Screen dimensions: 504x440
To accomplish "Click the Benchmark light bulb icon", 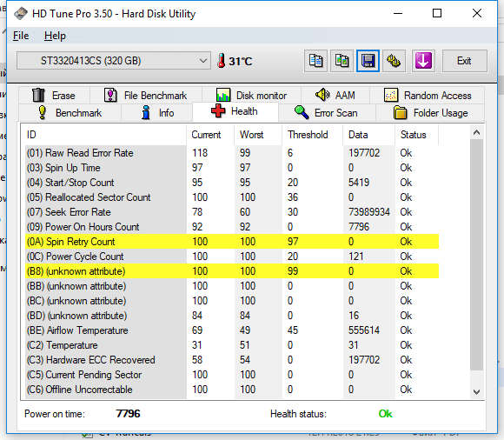I will (x=42, y=112).
